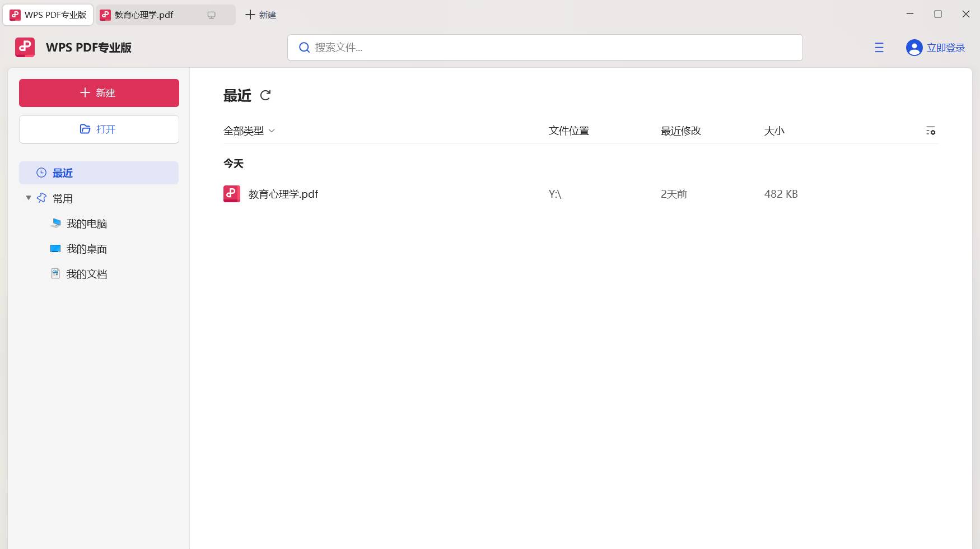Click the 482 KB size cell
Image resolution: width=980 pixels, height=549 pixels.
(x=781, y=194)
